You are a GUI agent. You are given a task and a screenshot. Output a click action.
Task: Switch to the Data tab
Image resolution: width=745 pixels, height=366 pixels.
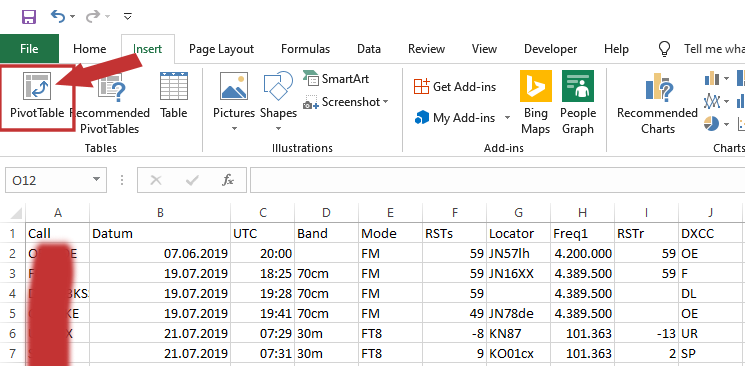click(x=369, y=49)
